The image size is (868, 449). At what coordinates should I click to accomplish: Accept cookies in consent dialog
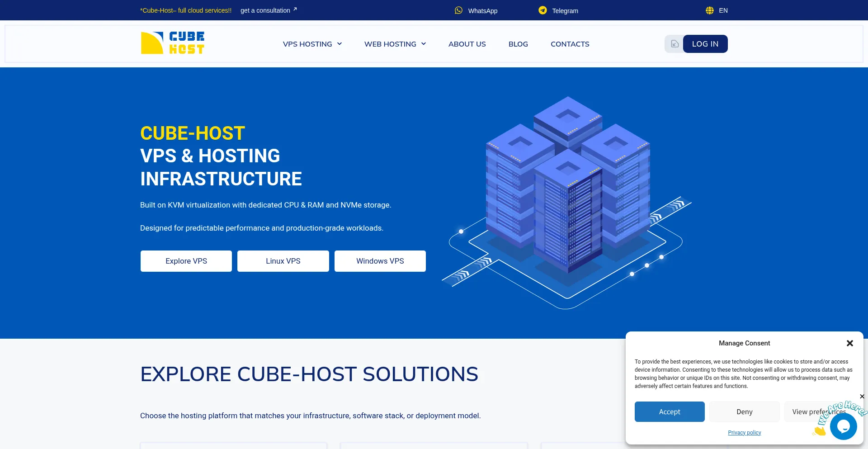coord(670,411)
